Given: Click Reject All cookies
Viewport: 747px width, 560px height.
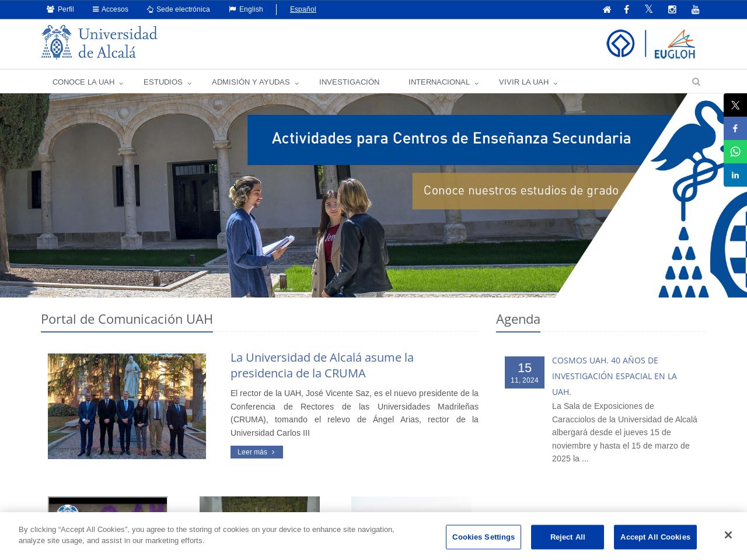Looking at the screenshot, I should pyautogui.click(x=567, y=537).
